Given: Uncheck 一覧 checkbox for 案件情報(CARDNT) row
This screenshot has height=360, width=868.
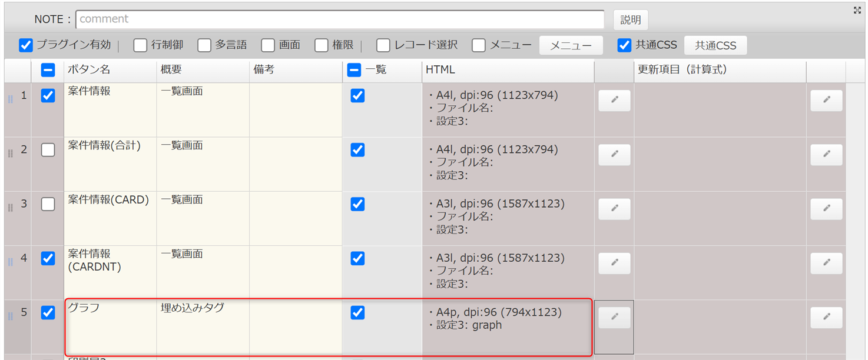Looking at the screenshot, I should pyautogui.click(x=357, y=258).
